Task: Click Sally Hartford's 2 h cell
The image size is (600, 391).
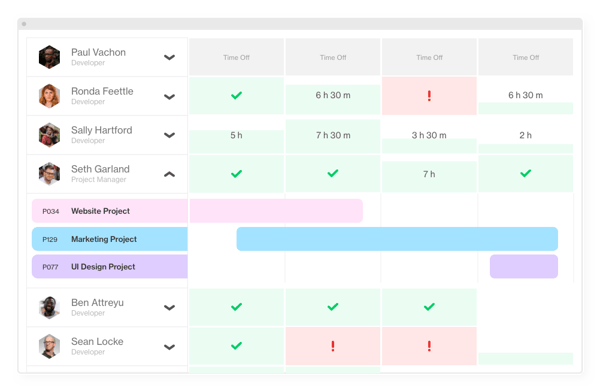Action: click(526, 135)
